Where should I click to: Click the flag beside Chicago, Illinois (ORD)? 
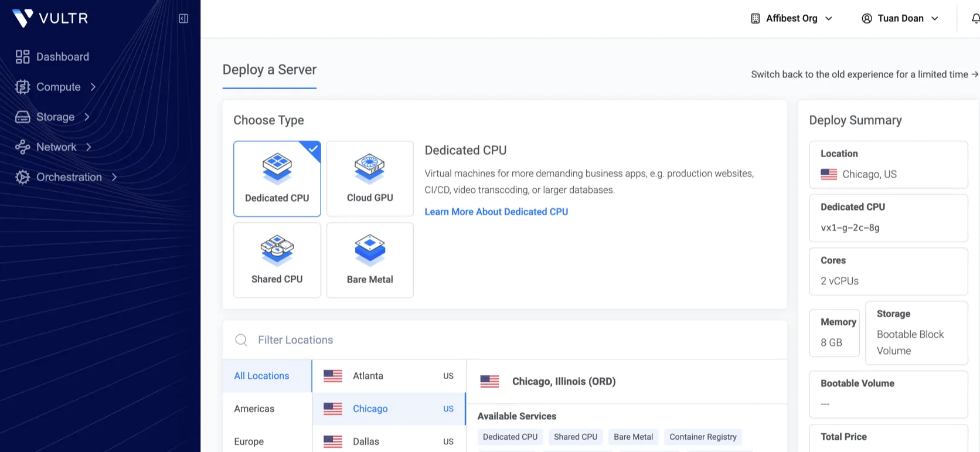click(489, 382)
